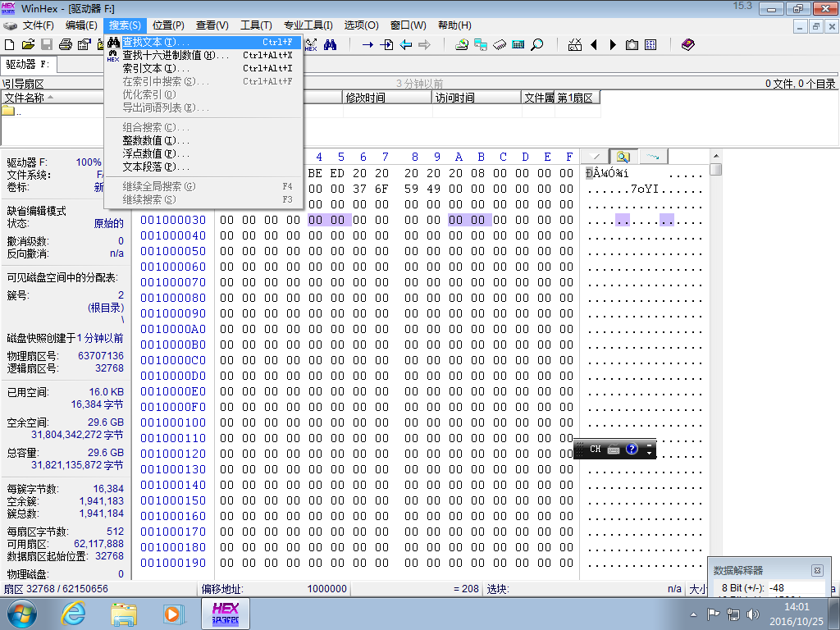Click the table grid toolbar icon
The height and width of the screenshot is (630, 840).
pyautogui.click(x=651, y=44)
